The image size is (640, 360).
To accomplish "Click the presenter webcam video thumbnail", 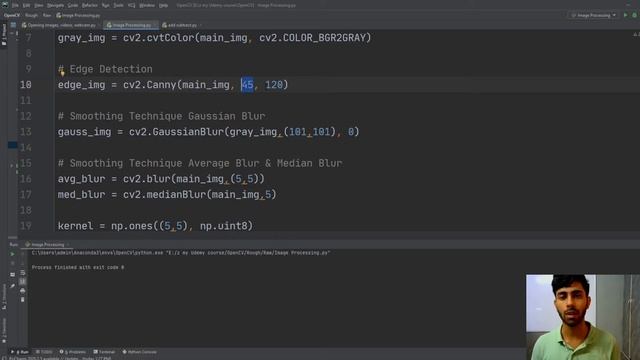I will coord(583,317).
